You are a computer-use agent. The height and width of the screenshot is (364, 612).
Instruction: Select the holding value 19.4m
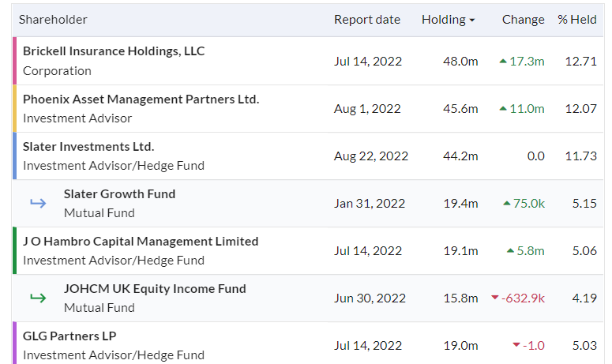click(460, 204)
